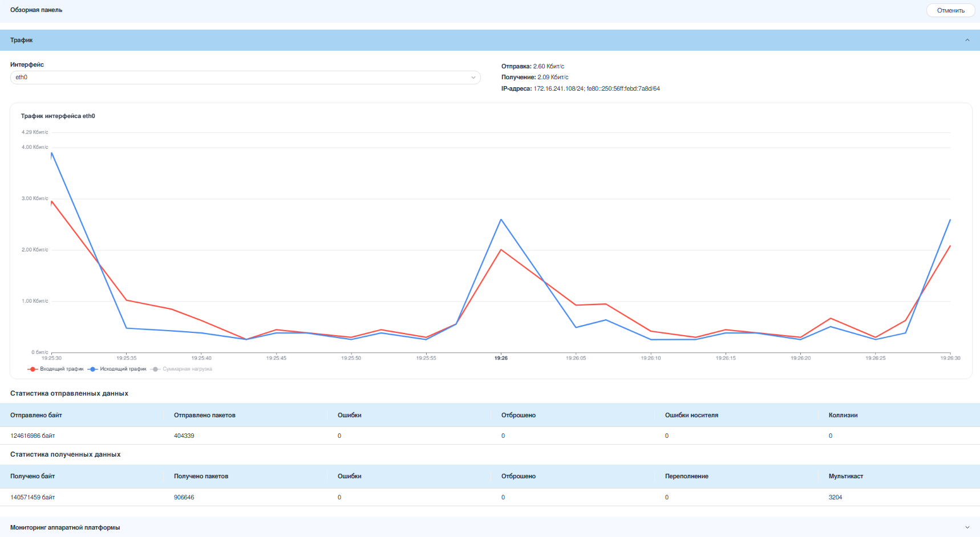Screen dimensions: 980x537
Task: Click the Обзорная панель page title
Action: pyautogui.click(x=36, y=10)
